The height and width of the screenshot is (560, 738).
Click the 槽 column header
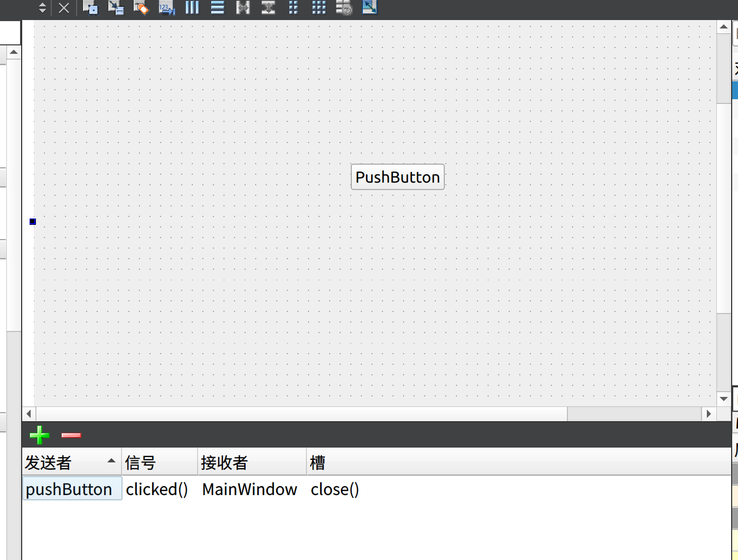[519, 462]
